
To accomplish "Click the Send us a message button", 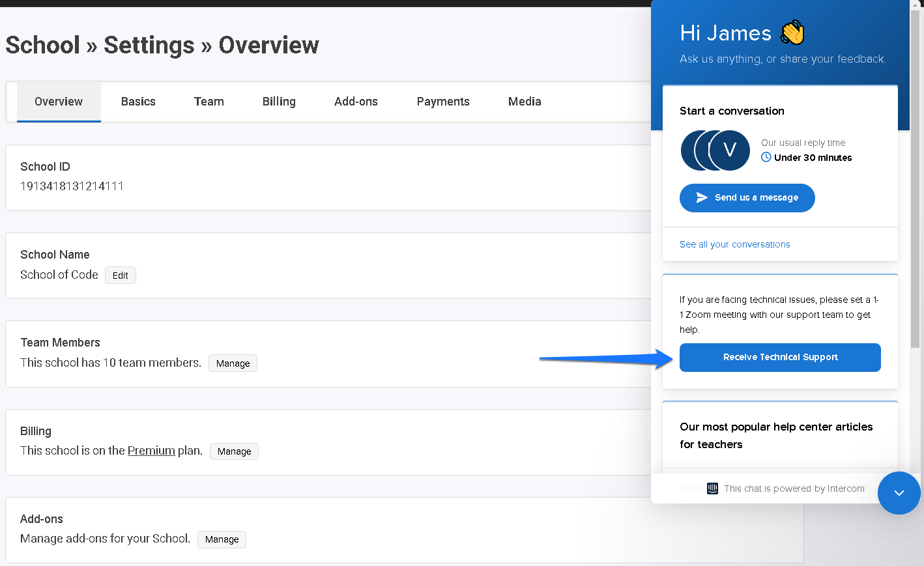I will tap(747, 198).
